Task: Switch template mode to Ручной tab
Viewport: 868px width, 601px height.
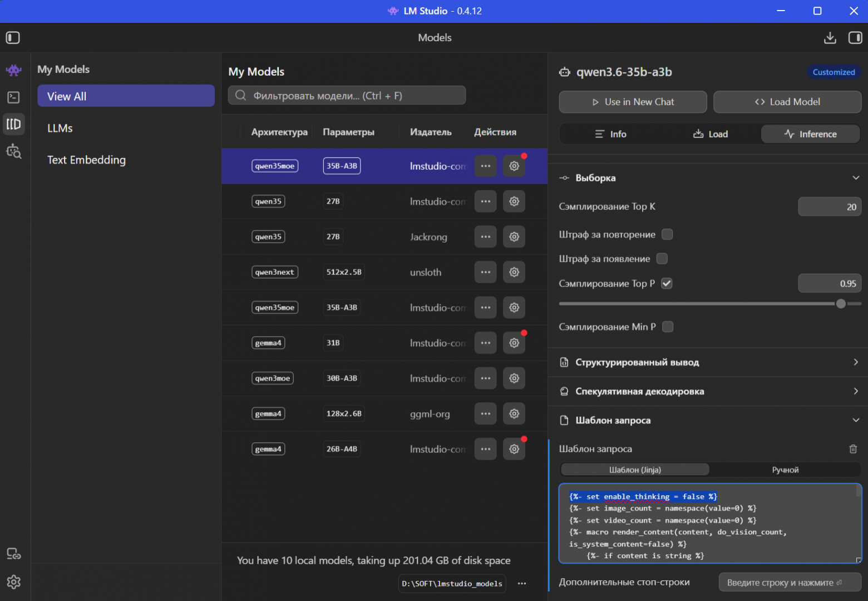Action: click(x=785, y=470)
